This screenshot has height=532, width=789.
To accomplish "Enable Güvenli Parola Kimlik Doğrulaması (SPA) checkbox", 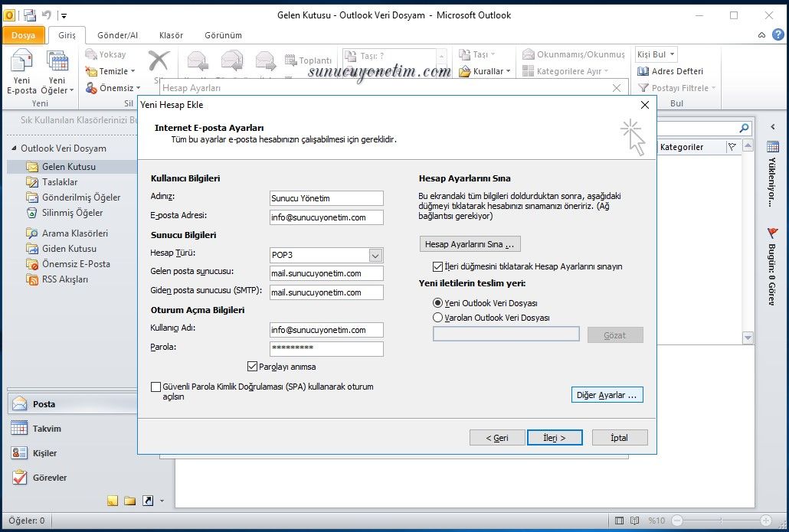I will pyautogui.click(x=156, y=387).
